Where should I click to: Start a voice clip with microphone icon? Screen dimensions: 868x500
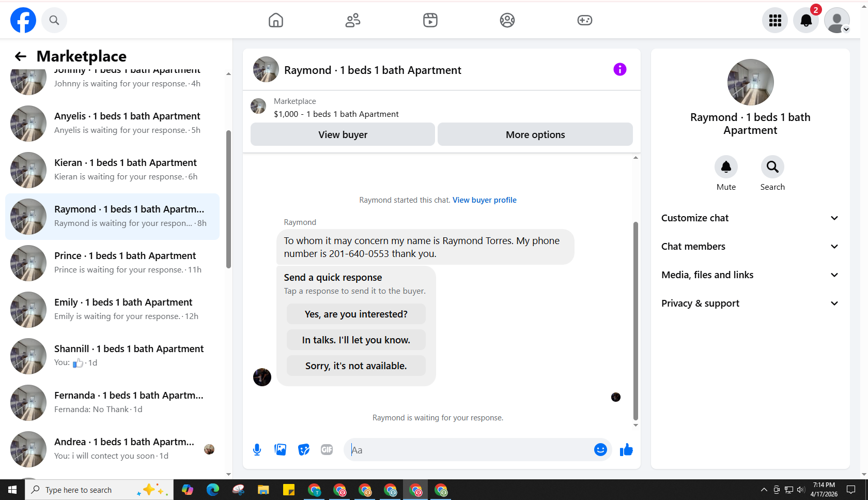pyautogui.click(x=257, y=450)
